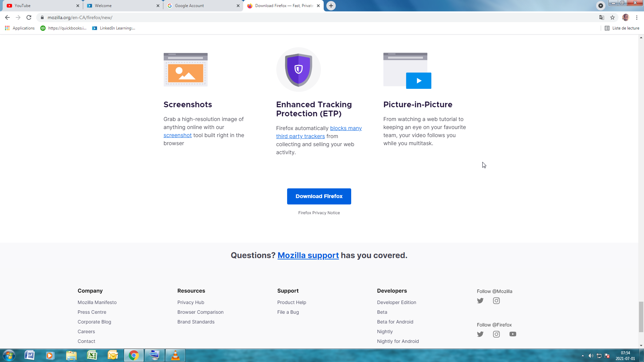Launch VLC from the taskbar
Viewport: 644px width, 362px height.
click(175, 355)
